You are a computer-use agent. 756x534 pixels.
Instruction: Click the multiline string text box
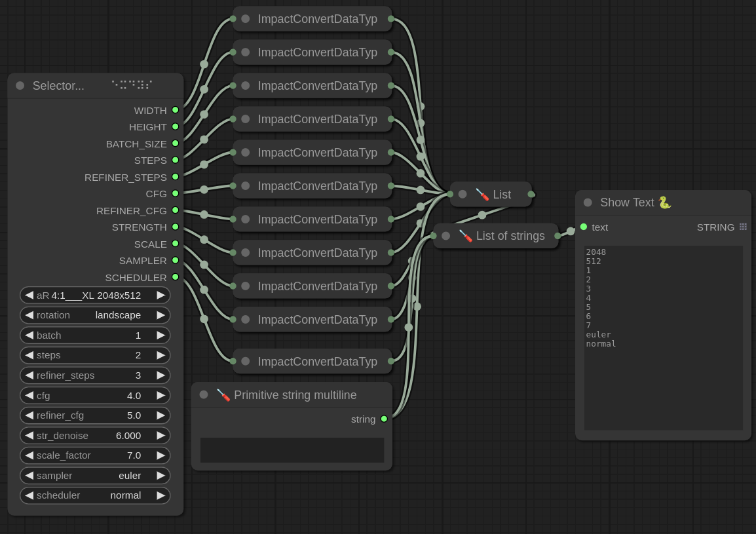[x=292, y=450]
